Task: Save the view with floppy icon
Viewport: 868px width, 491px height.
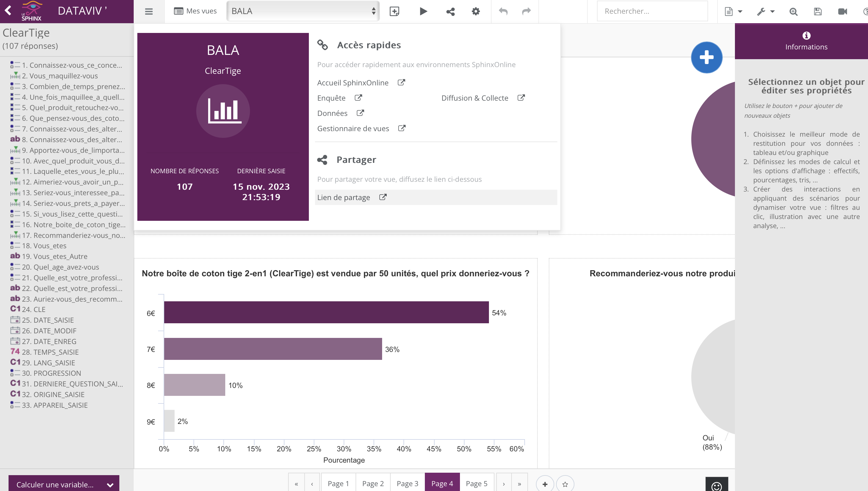Action: [817, 12]
